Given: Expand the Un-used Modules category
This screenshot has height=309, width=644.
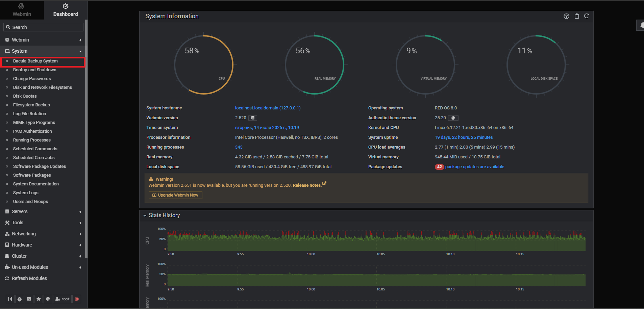Looking at the screenshot, I should 43,267.
